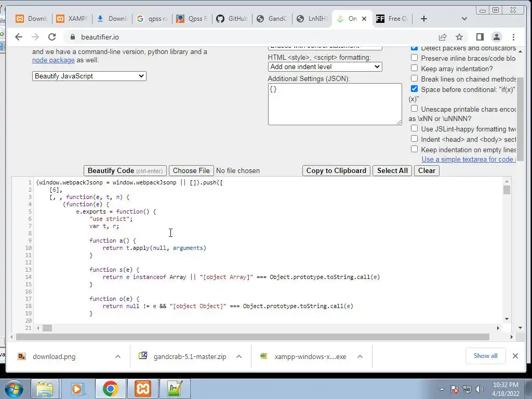This screenshot has height=399, width=532.
Task: Reload the beautifier.io page
Action: pos(52,37)
